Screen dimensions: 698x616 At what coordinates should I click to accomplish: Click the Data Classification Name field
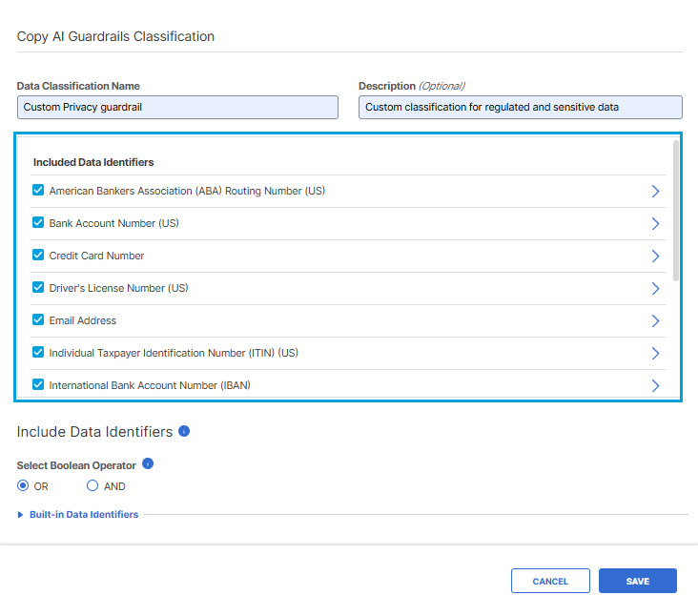(x=177, y=107)
